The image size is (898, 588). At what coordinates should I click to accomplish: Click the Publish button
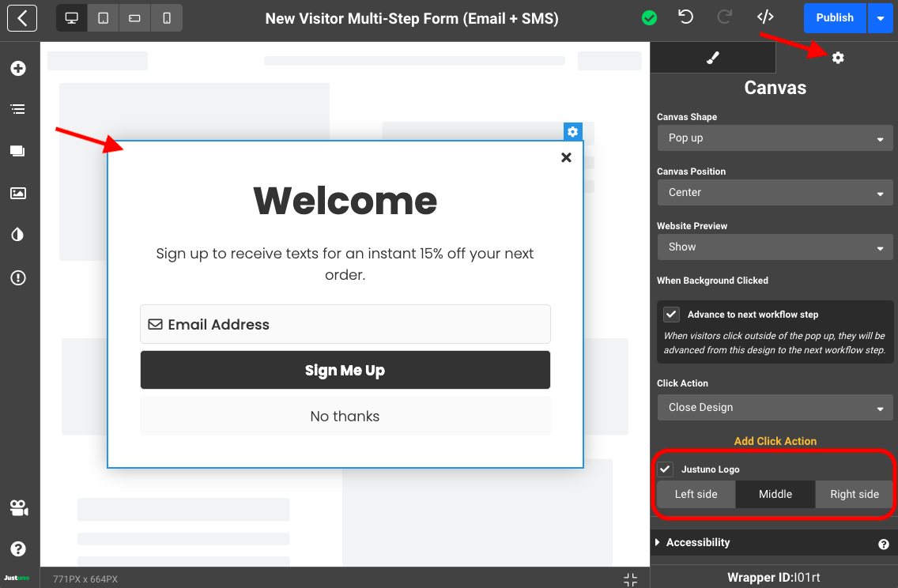click(x=835, y=18)
